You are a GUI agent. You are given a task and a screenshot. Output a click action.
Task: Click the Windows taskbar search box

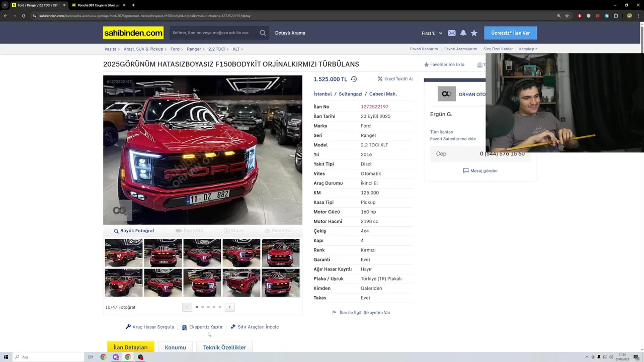tap(49, 357)
